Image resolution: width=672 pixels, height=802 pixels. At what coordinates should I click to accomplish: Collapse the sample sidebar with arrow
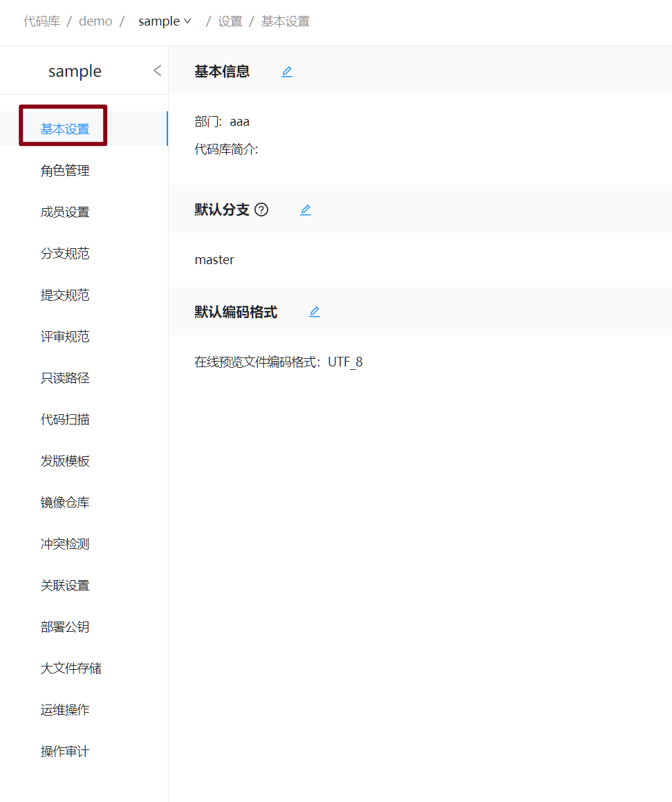point(157,71)
